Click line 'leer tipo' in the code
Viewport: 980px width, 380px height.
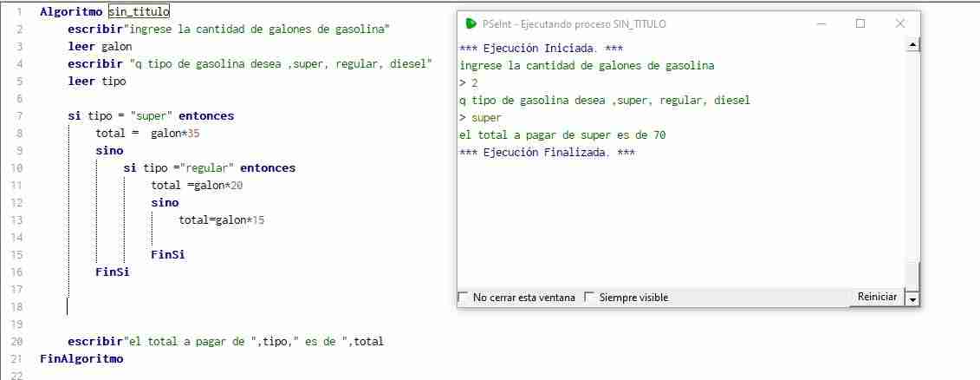click(97, 82)
